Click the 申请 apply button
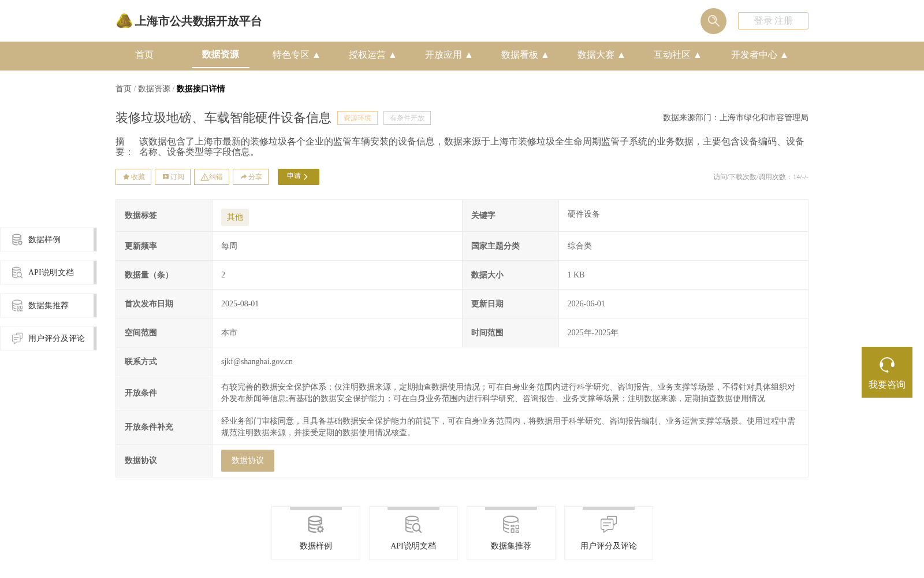This screenshot has height=578, width=924. tap(299, 177)
